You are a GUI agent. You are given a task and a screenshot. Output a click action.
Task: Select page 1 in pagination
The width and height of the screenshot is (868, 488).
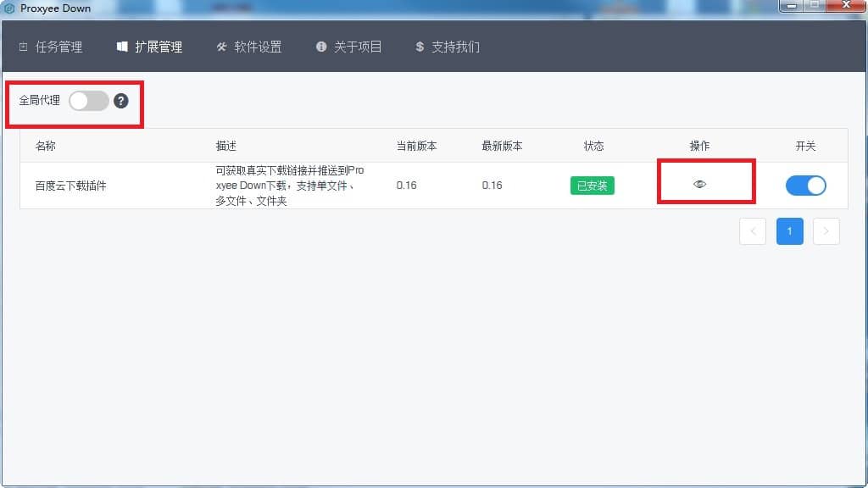point(789,231)
